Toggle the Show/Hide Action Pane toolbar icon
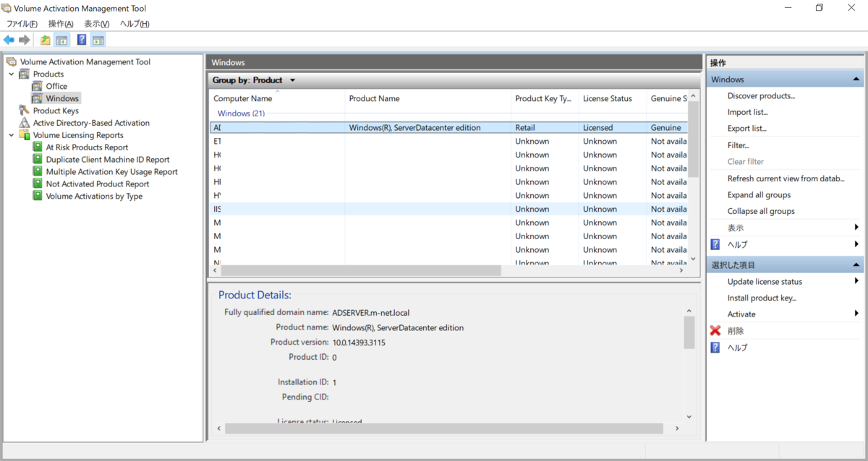 [98, 40]
